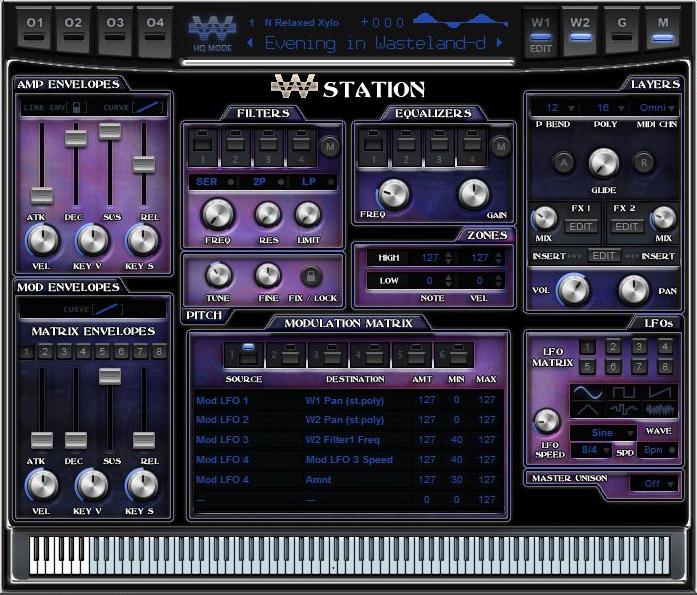Viewport: 697px width, 595px height.
Task: Select the noise LFO waveform icon
Action: (x=660, y=410)
